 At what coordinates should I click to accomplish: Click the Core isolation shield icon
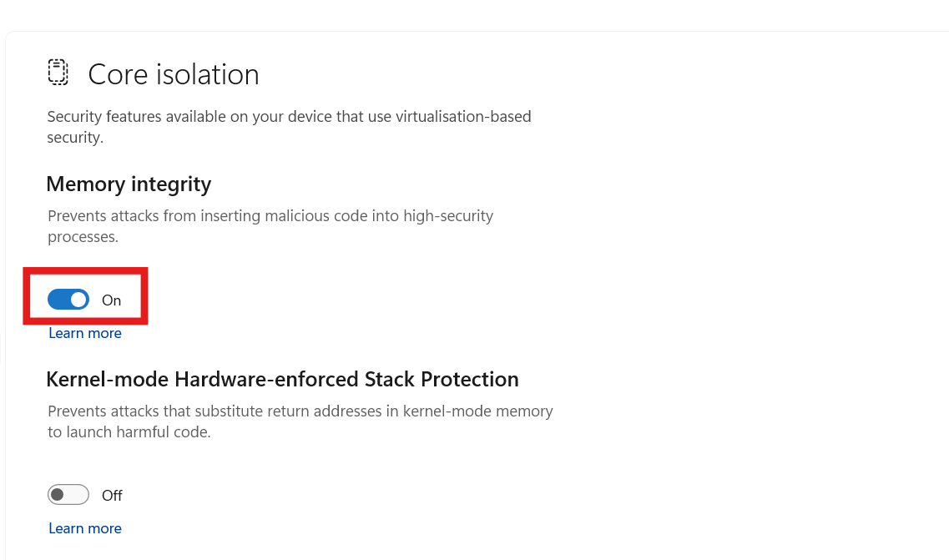[x=58, y=73]
